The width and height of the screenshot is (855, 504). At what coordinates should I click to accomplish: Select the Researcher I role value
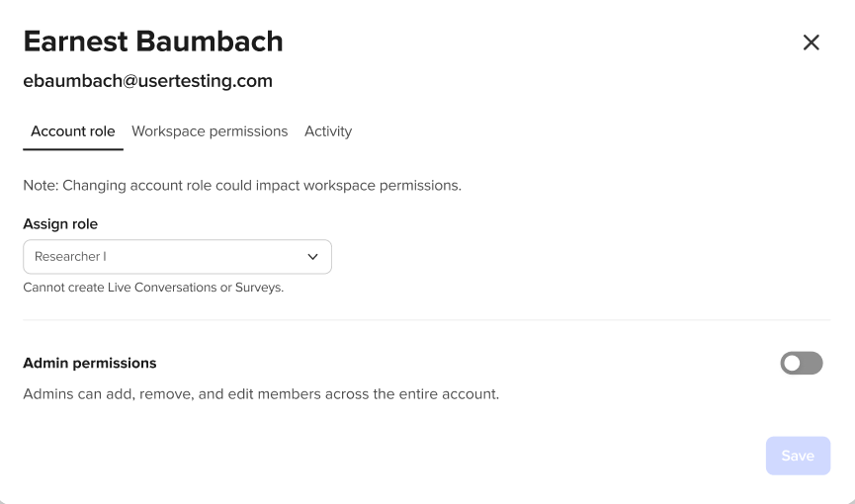(x=70, y=257)
